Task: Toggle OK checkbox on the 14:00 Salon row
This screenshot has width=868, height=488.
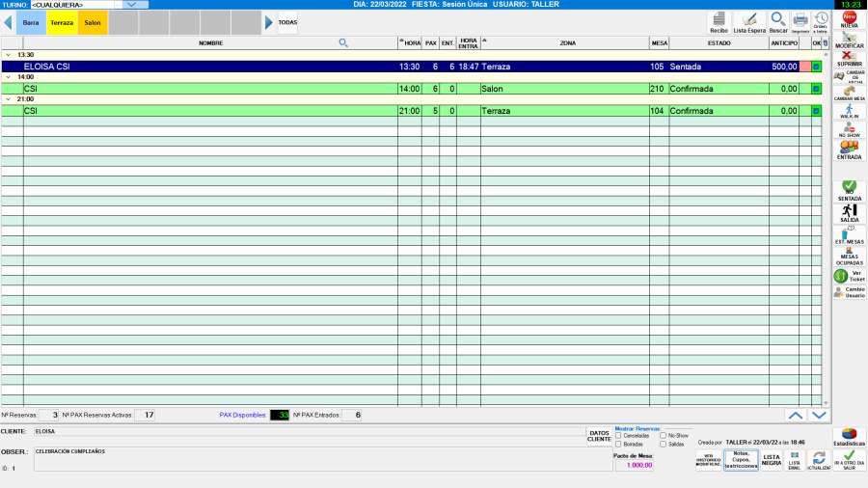Action: pyautogui.click(x=816, y=89)
